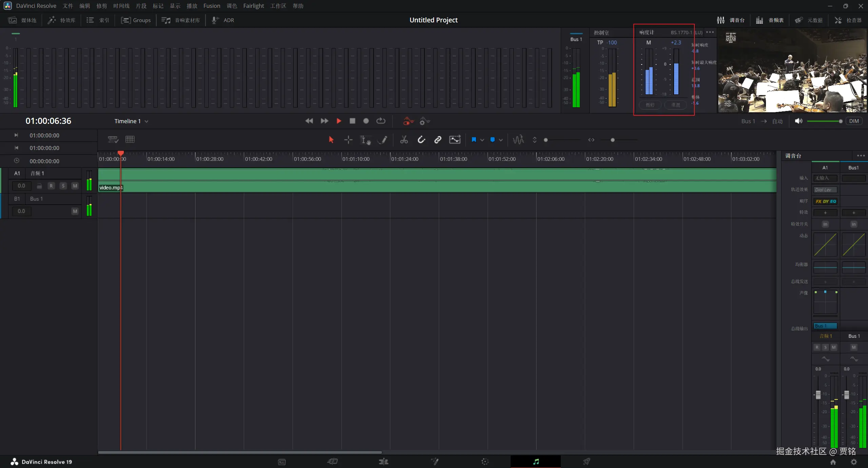Viewport: 868px width, 468px height.
Task: Open the blue flag color dropdown
Action: click(482, 140)
